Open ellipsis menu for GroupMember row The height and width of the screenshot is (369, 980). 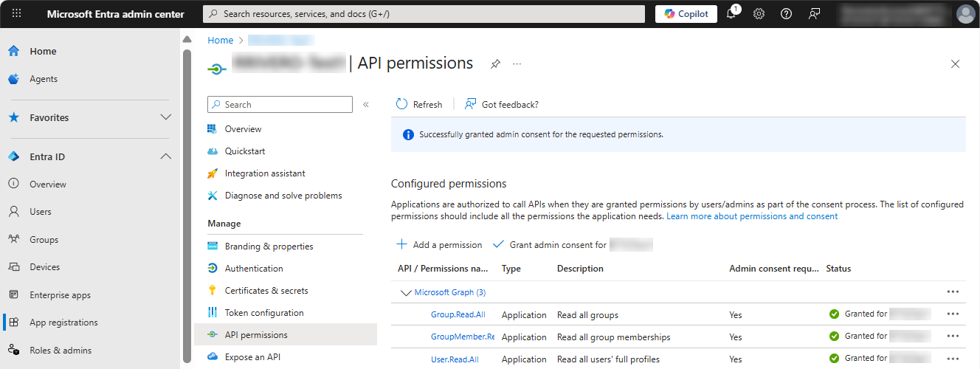[953, 337]
